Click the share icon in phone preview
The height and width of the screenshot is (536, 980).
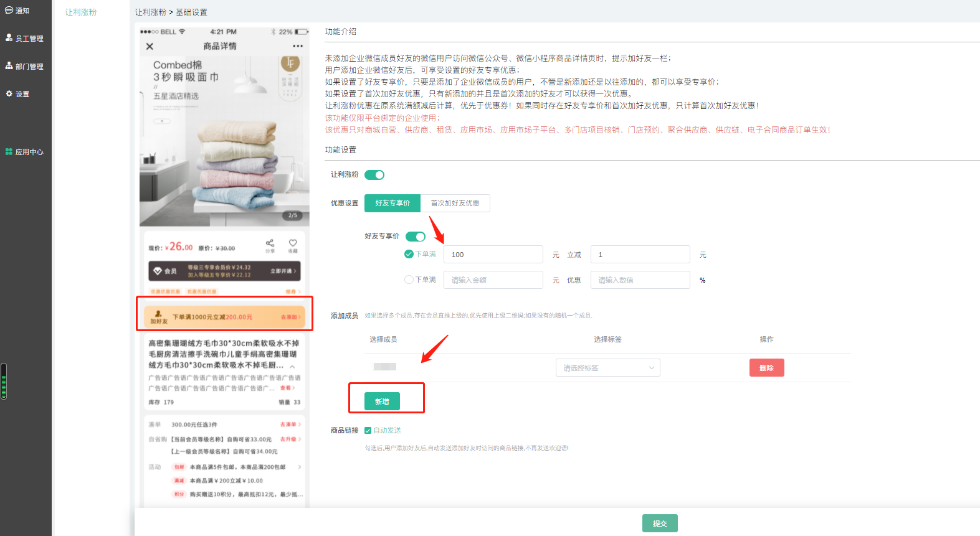[270, 243]
